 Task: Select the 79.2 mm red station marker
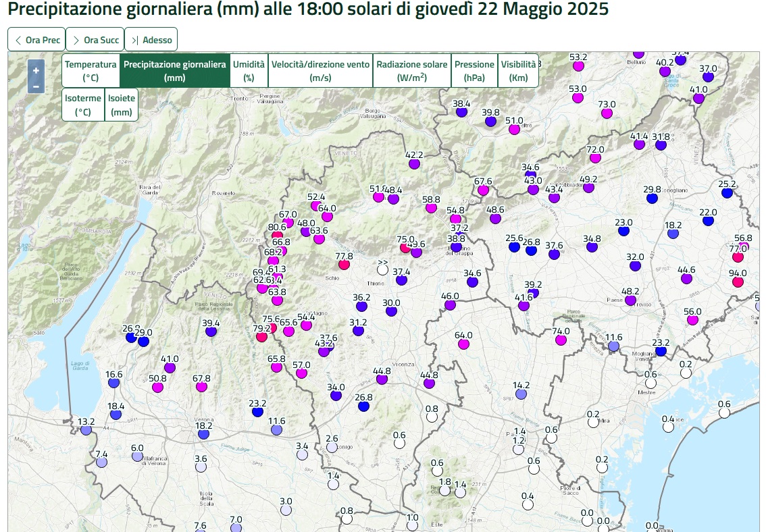(x=261, y=337)
